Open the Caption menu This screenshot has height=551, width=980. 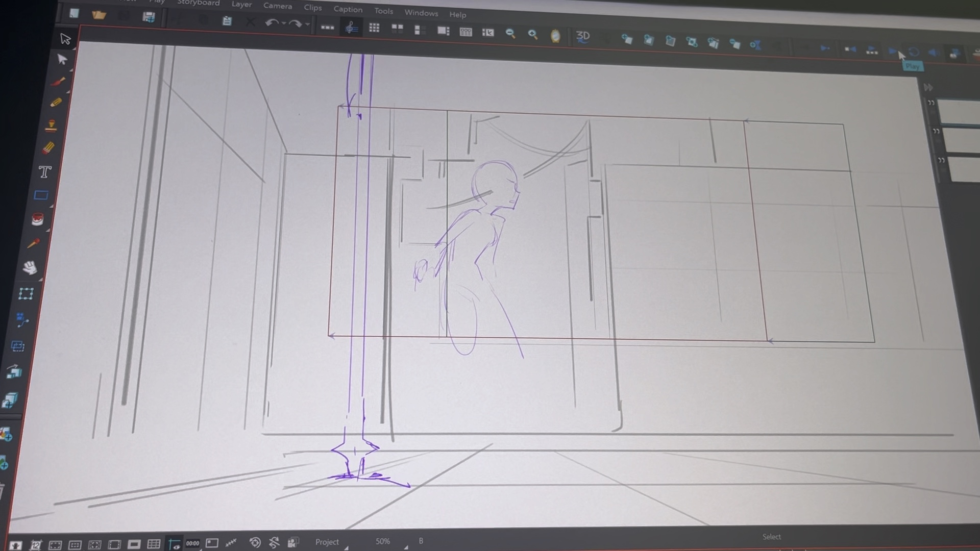[348, 9]
